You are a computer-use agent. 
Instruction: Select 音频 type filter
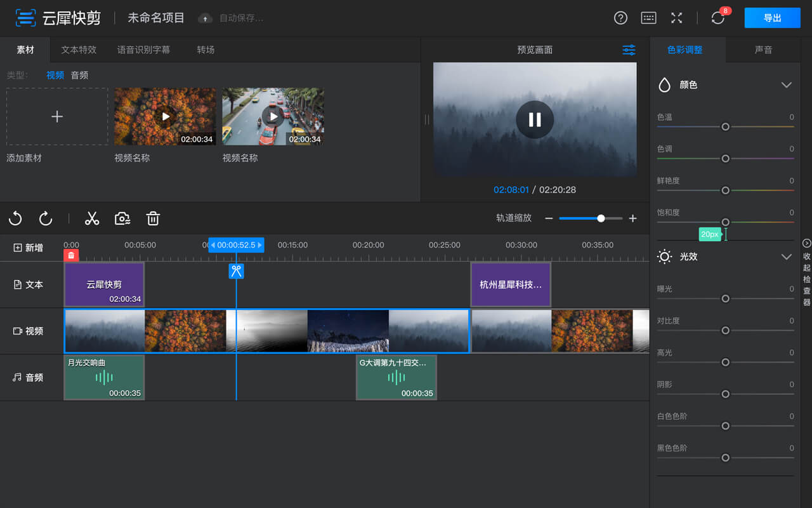79,75
